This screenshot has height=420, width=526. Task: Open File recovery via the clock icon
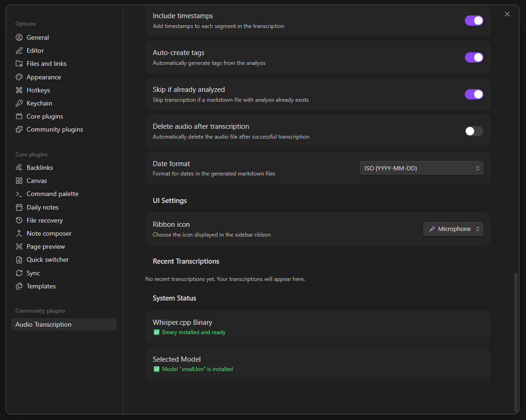19,220
